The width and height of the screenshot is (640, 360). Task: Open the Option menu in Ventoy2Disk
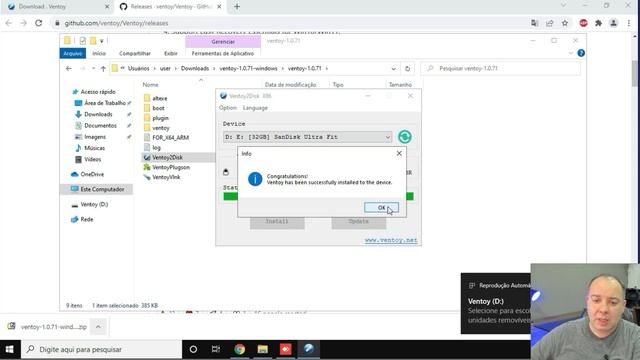(228, 108)
